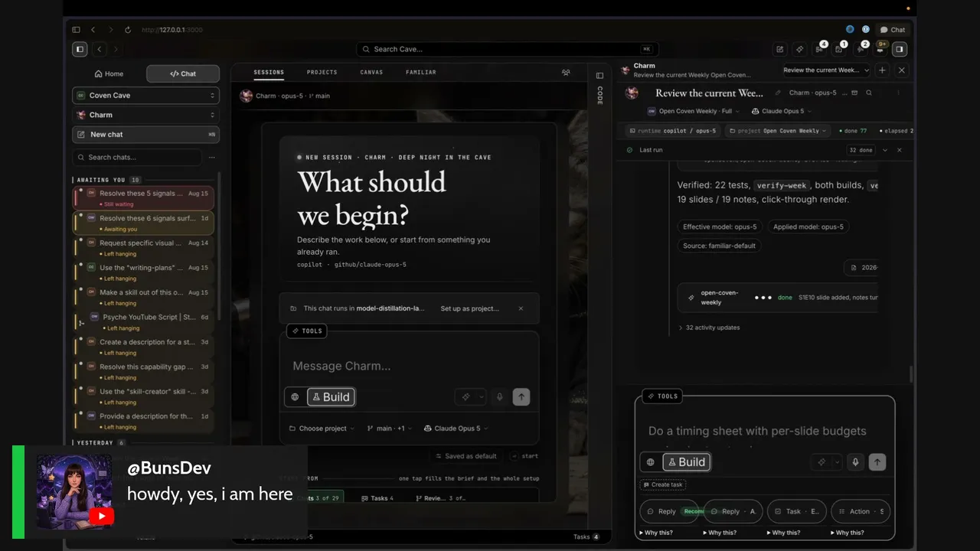Dismiss the This chat runs in banner
980x551 pixels.
[x=521, y=308]
